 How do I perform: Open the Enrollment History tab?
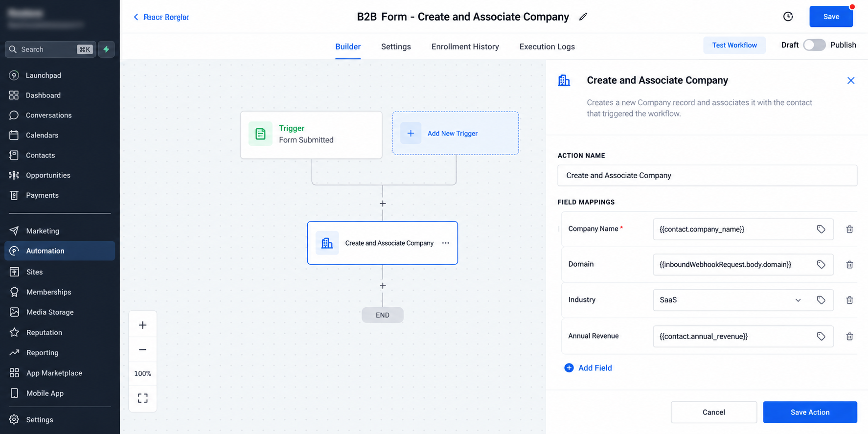[465, 46]
